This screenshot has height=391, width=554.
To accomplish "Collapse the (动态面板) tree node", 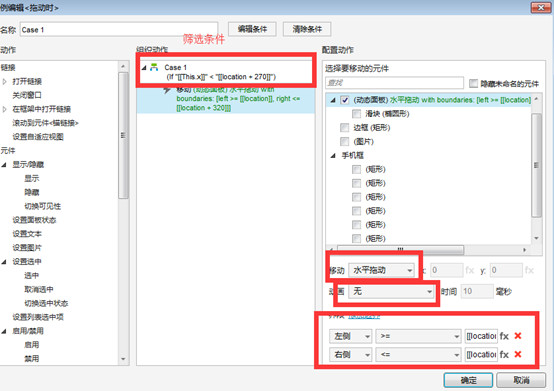I will point(333,100).
